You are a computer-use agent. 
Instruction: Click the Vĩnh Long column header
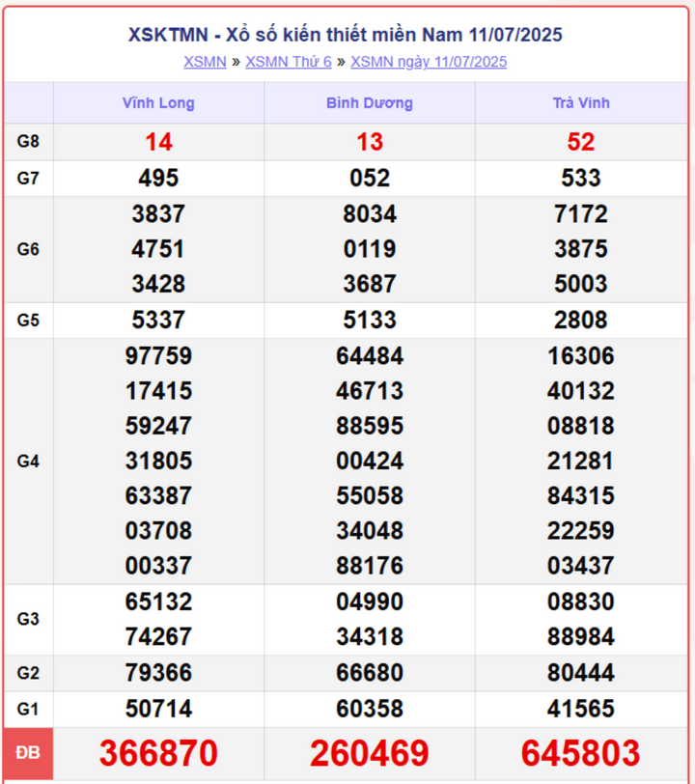pyautogui.click(x=158, y=103)
